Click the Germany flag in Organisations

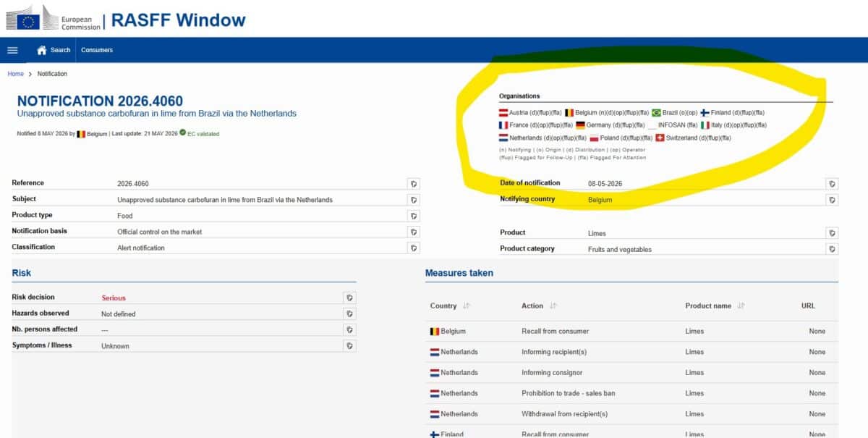580,125
